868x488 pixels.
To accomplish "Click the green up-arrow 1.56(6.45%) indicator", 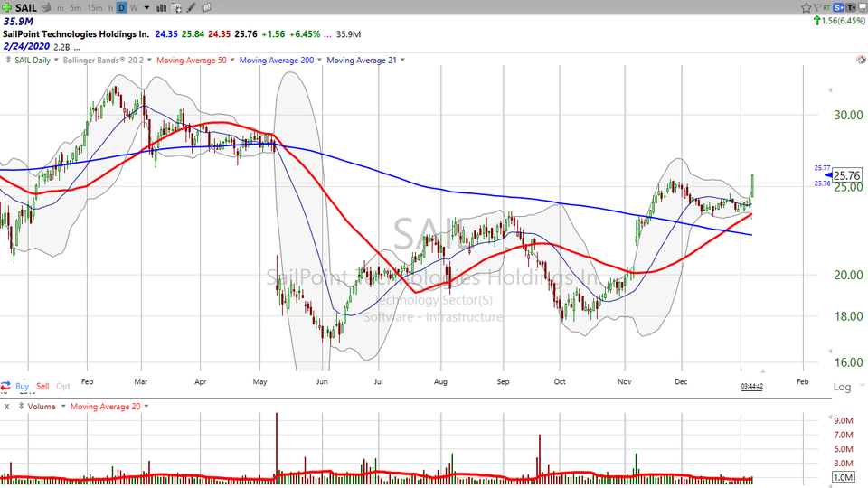I will [839, 21].
